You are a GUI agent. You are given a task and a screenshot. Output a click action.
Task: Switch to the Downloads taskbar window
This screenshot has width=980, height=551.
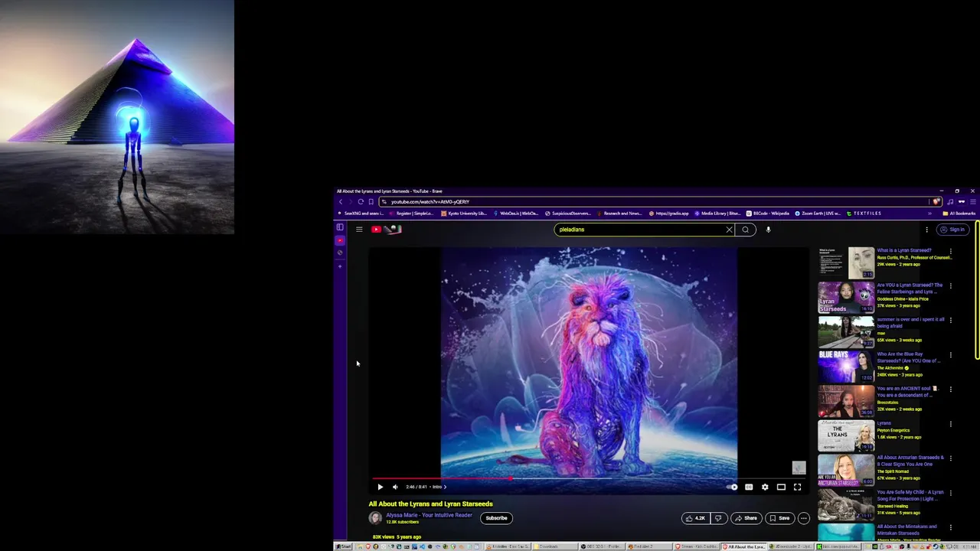click(555, 546)
